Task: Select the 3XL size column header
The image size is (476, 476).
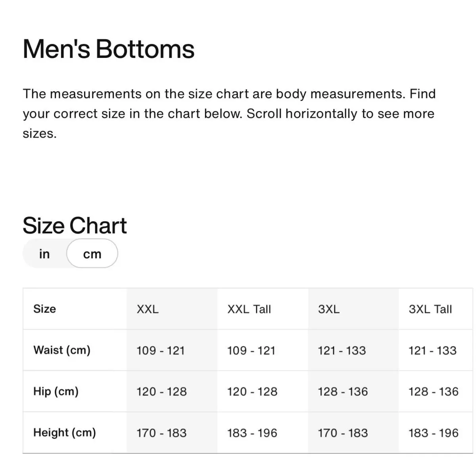Action: 329,309
